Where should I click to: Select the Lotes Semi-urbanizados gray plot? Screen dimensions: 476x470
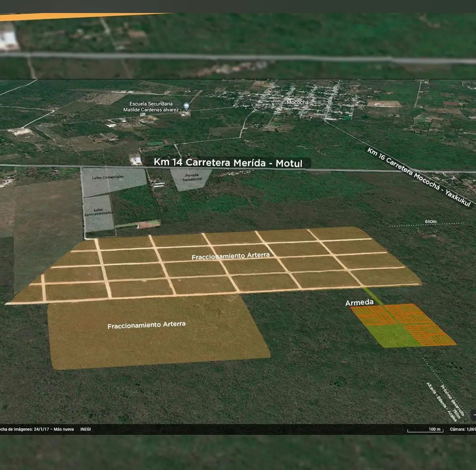pyautogui.click(x=98, y=213)
